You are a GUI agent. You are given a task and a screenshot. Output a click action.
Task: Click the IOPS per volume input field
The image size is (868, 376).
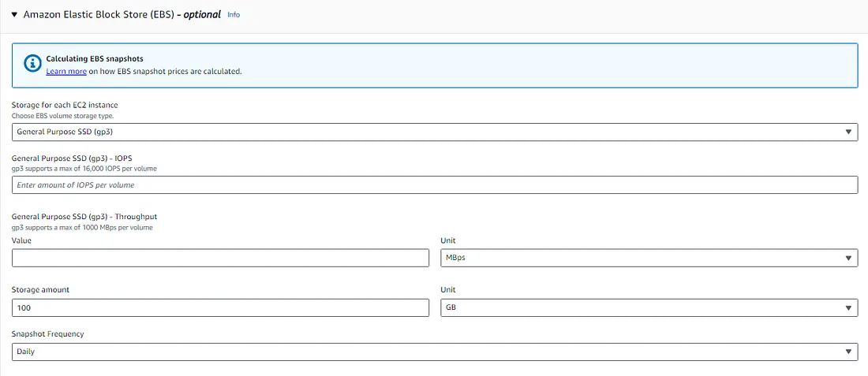tap(435, 184)
